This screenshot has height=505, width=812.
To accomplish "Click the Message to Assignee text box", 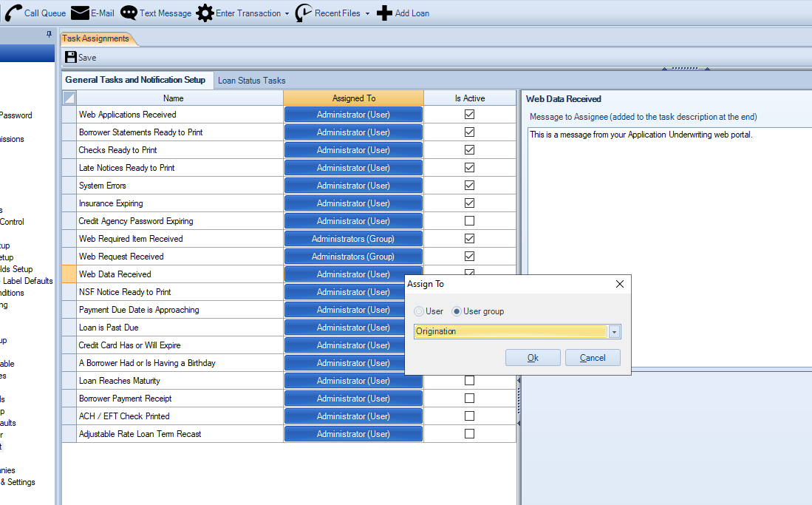I will [669, 246].
